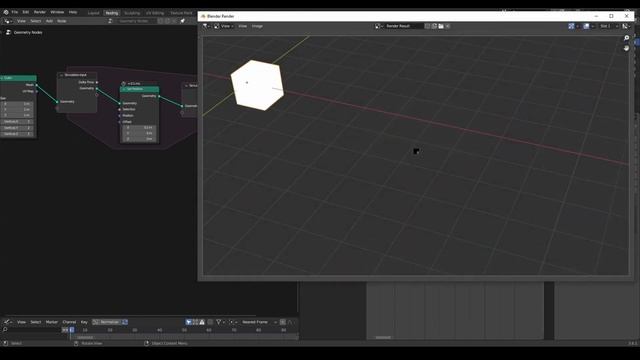Viewport: 640px width, 360px height.
Task: Click the unlink image X icon
Action: pyautogui.click(x=448, y=26)
